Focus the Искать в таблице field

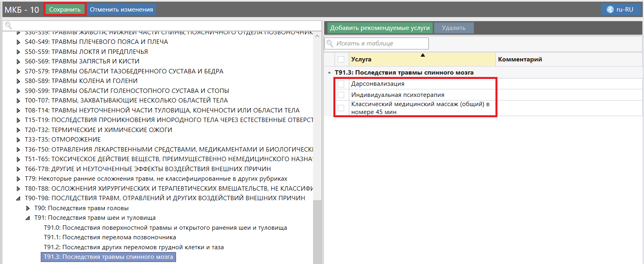click(381, 43)
